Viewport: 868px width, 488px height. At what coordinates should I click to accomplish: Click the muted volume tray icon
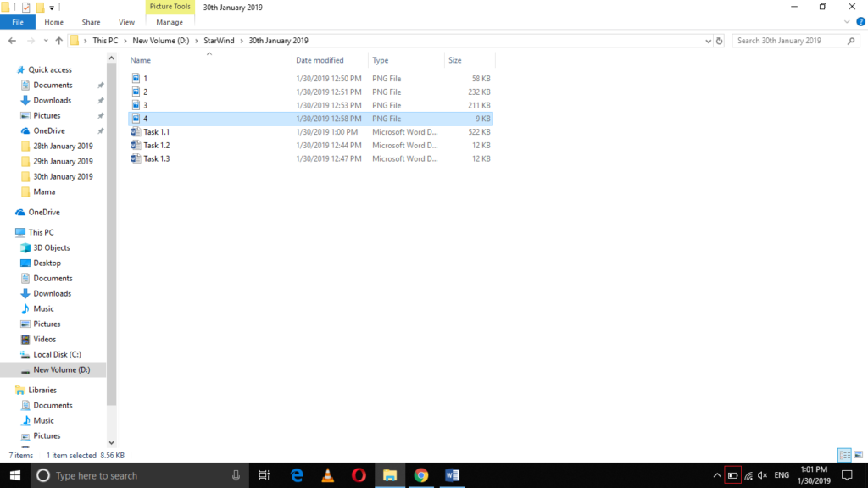[x=763, y=475]
